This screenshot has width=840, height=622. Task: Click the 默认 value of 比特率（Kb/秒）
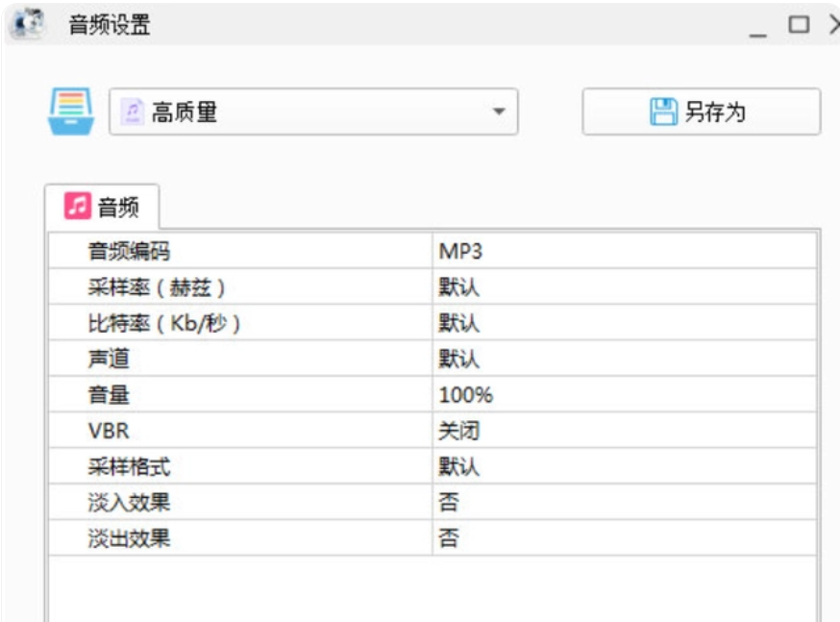click(458, 323)
